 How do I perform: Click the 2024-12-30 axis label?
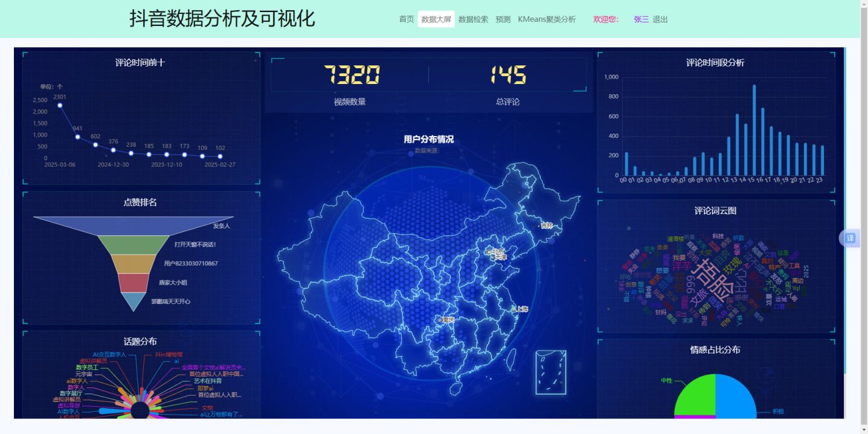pos(113,164)
